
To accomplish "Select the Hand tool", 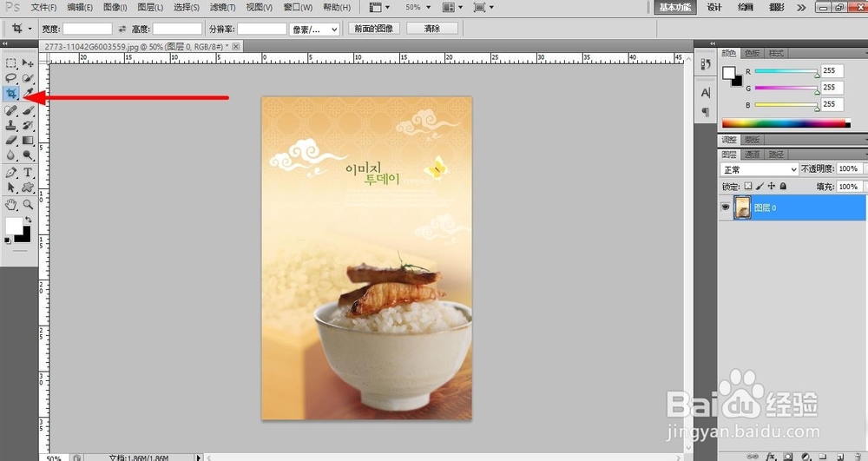I will (11, 205).
